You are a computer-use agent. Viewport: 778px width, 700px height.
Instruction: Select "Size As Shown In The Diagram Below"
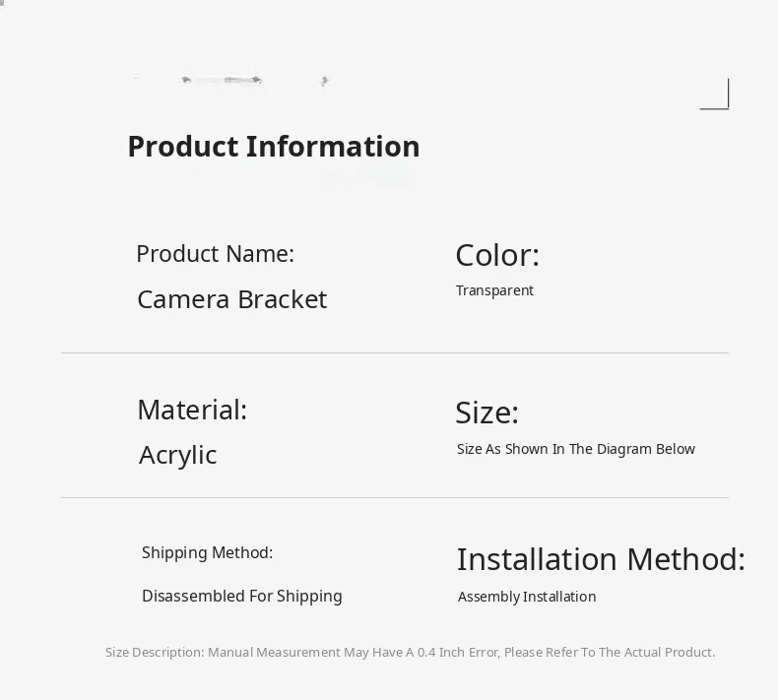pos(575,449)
